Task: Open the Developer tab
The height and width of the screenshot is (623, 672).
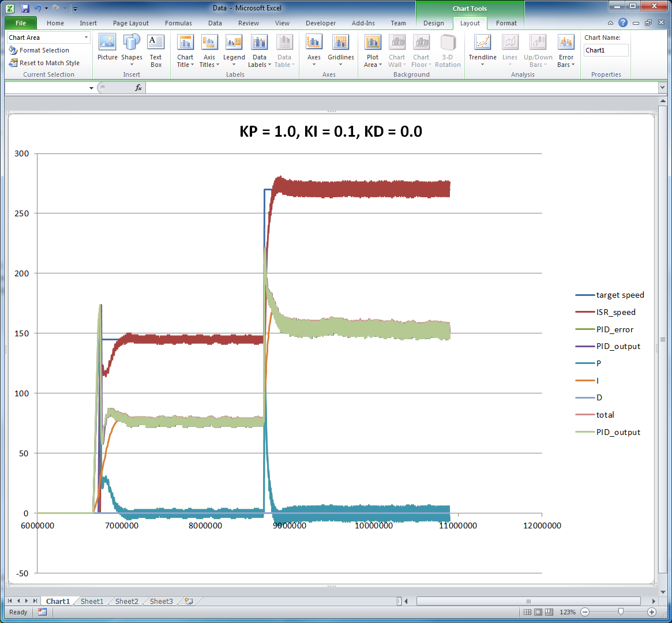Action: click(321, 23)
